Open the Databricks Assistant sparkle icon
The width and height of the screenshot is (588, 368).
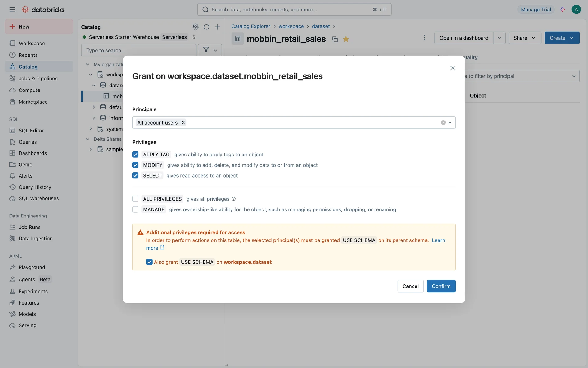point(562,10)
